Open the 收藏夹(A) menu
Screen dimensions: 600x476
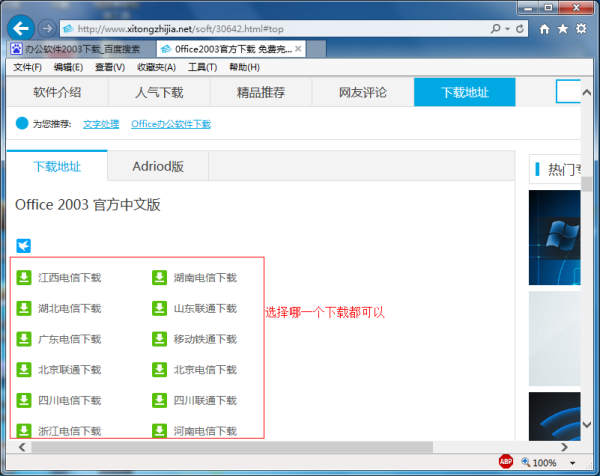point(156,67)
